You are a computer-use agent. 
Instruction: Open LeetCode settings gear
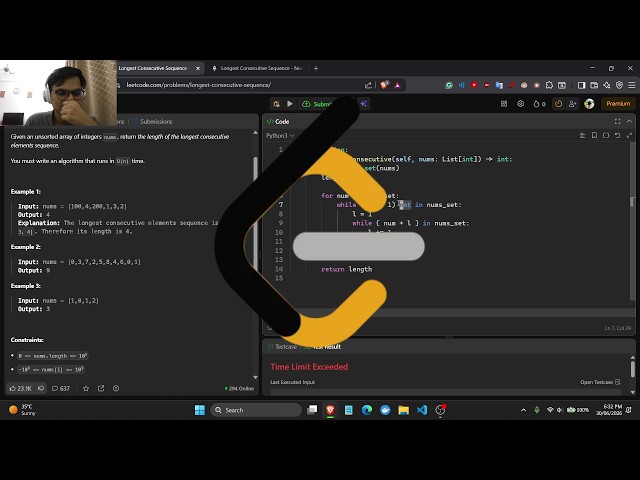tap(520, 104)
